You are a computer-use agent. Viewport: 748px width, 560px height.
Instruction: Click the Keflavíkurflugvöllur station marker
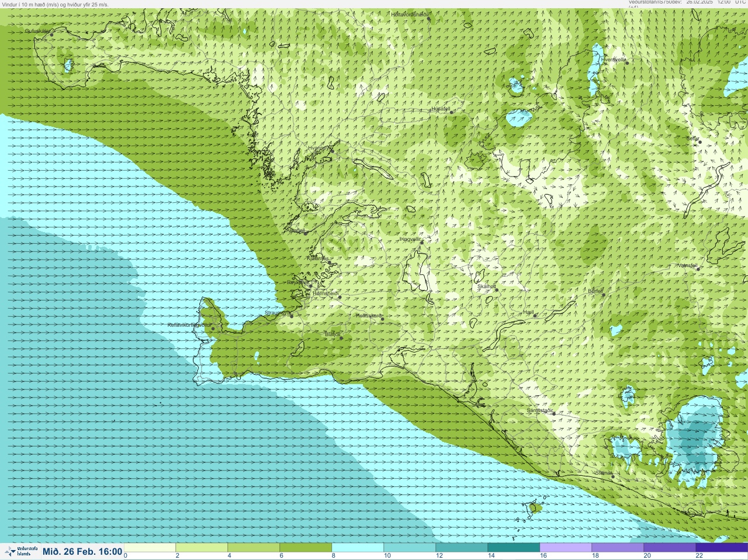tap(213, 329)
